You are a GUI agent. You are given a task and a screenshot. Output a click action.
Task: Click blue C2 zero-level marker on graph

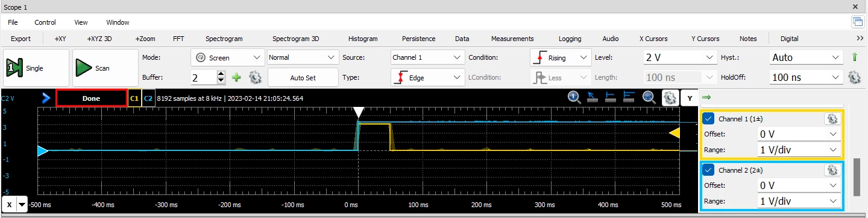(42, 150)
